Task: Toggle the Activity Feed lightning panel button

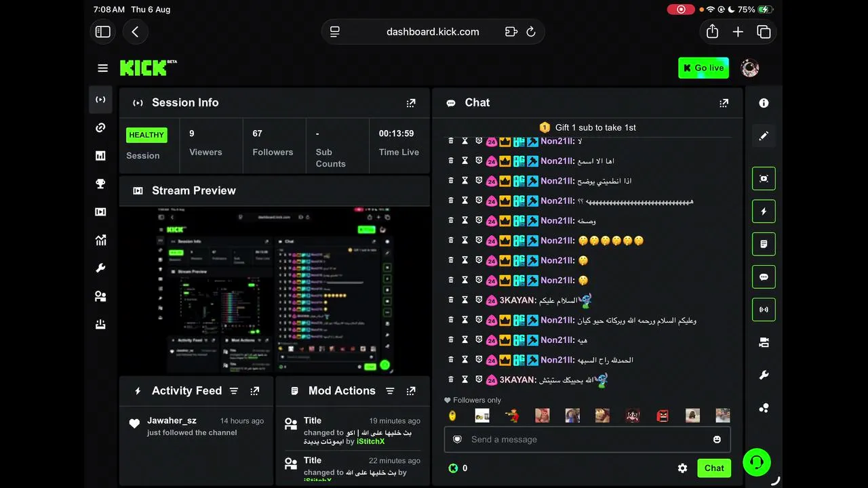Action: (x=764, y=211)
